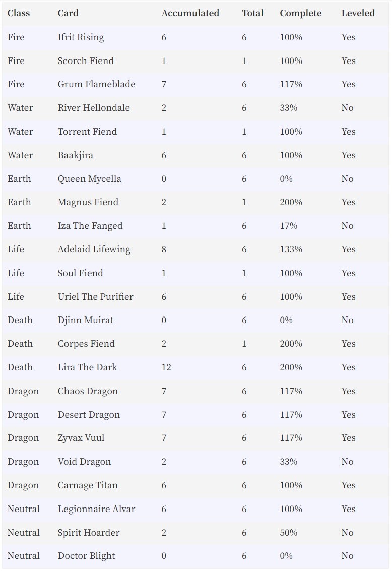This screenshot has height=571, width=392.
Task: Select the Grum Flameblade card cell
Action: (x=96, y=84)
